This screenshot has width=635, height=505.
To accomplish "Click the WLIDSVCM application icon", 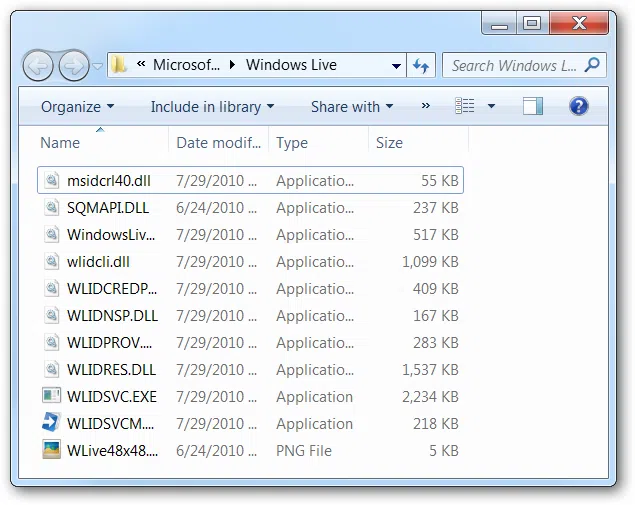I will [52, 423].
